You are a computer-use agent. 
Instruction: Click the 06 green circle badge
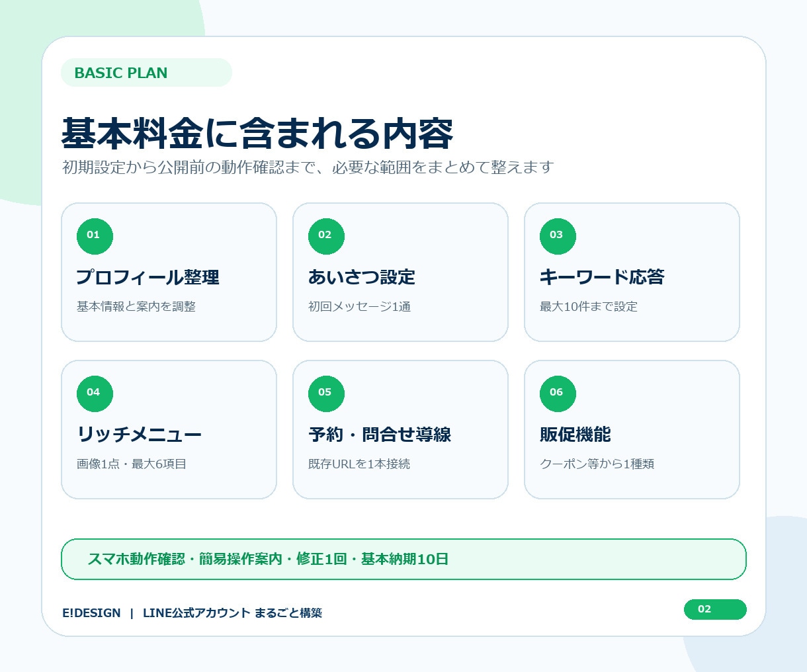[558, 394]
